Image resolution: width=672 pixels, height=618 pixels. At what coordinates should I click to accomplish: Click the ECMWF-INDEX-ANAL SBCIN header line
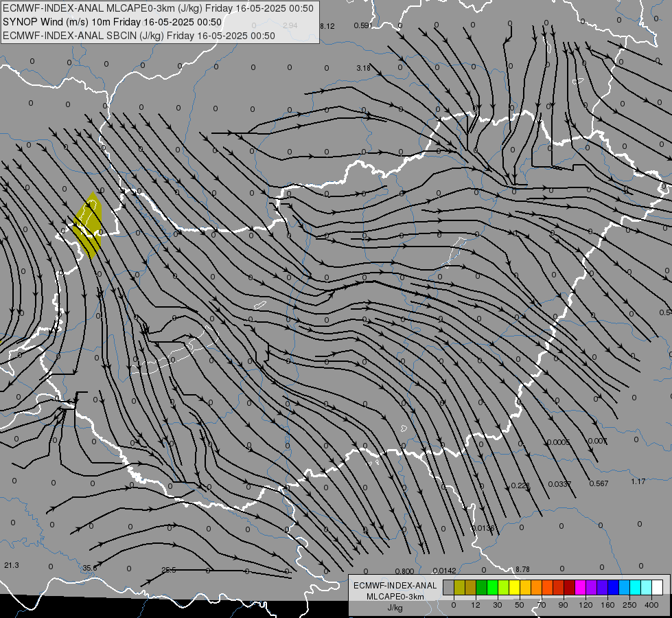click(x=139, y=36)
